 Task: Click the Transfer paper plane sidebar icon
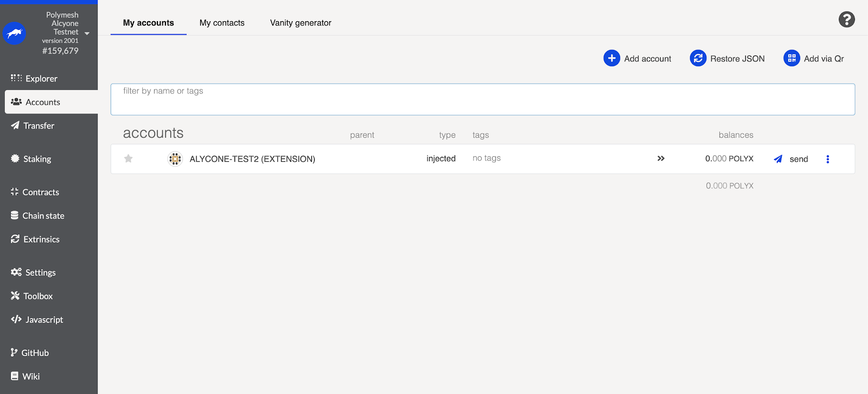(15, 125)
